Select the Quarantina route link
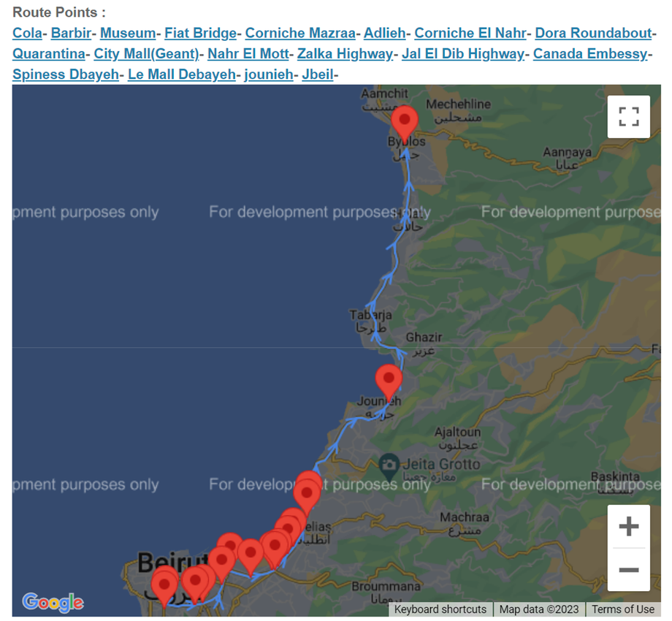The height and width of the screenshot is (621, 672). [49, 53]
